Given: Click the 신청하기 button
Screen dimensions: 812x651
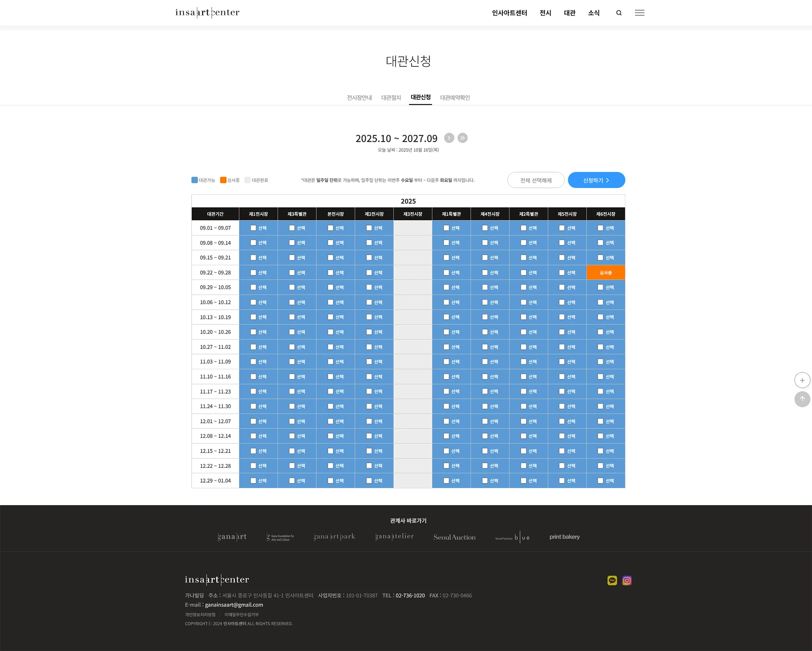Looking at the screenshot, I should point(596,180).
